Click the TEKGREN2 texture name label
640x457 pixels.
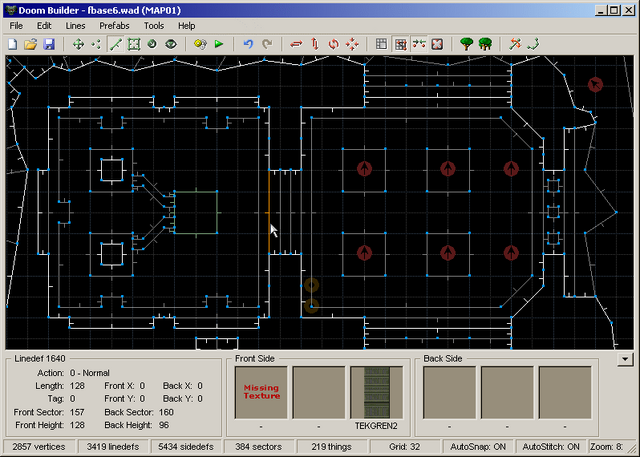click(x=376, y=426)
